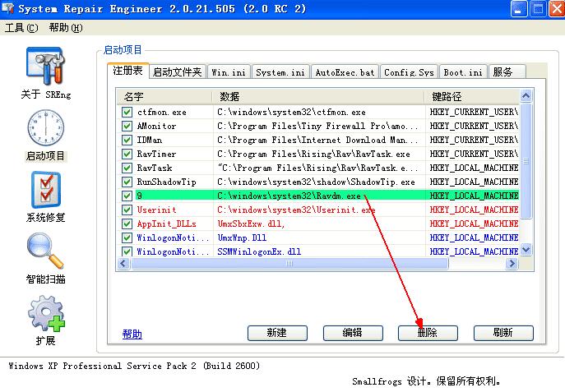
Task: Uncheck the SSMWinlogonEx.dll WinlogonNotify entry
Action: coord(127,251)
